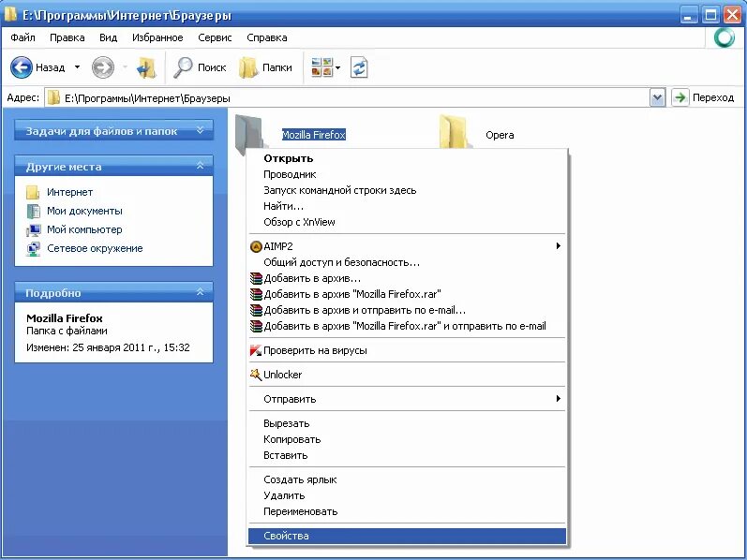
Task: Expand the Отправить submenu arrow
Action: (559, 399)
